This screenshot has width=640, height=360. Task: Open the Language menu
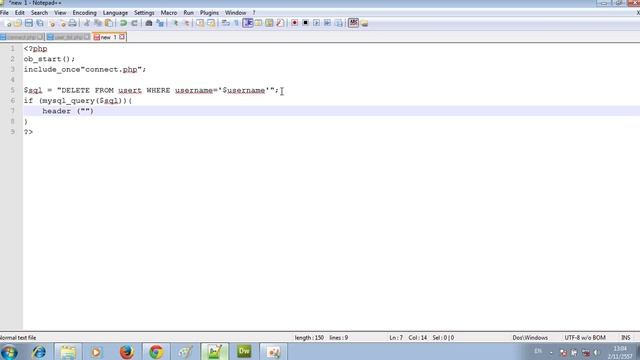(115, 13)
